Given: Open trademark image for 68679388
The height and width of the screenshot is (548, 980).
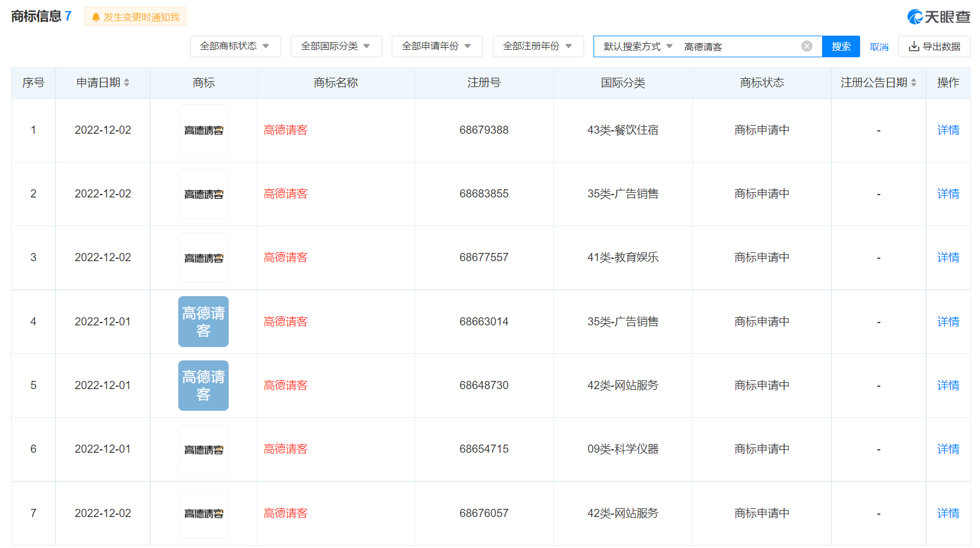Looking at the screenshot, I should pyautogui.click(x=203, y=130).
